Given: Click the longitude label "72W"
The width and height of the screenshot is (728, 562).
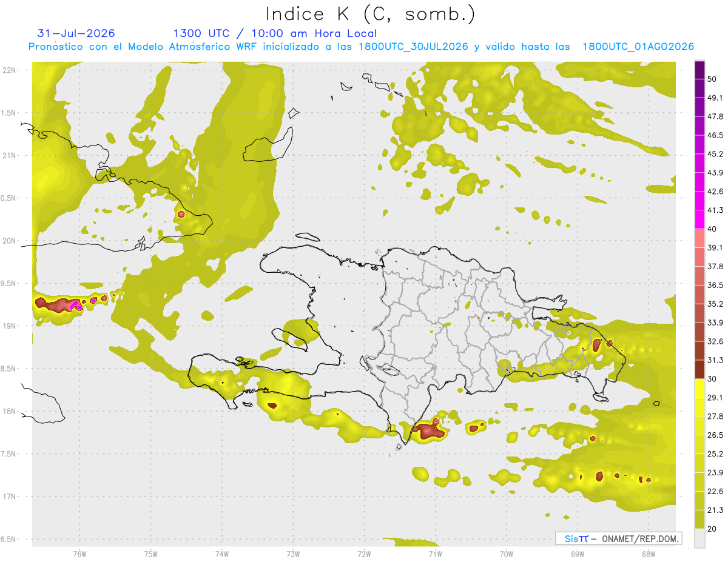Looking at the screenshot, I should (364, 554).
